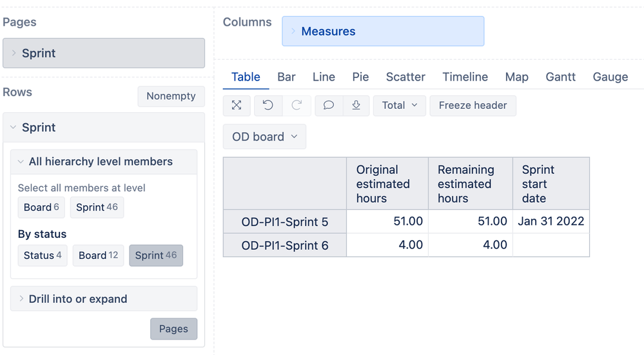644x355 pixels.
Task: Click the redo arrow icon
Action: pos(297,105)
